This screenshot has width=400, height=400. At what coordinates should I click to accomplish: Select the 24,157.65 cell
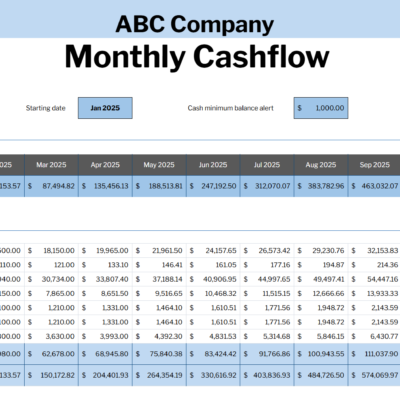coord(213,251)
